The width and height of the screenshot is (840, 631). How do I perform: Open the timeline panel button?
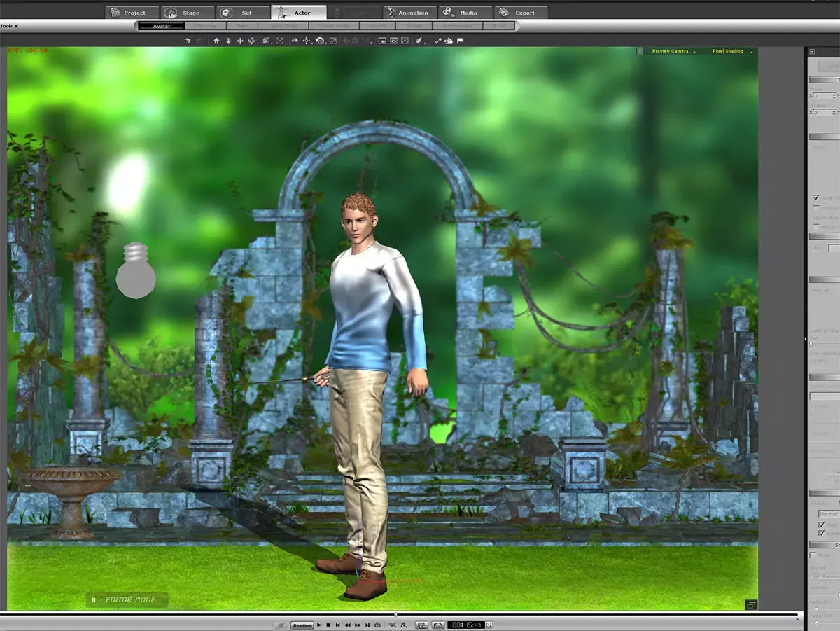point(421,625)
